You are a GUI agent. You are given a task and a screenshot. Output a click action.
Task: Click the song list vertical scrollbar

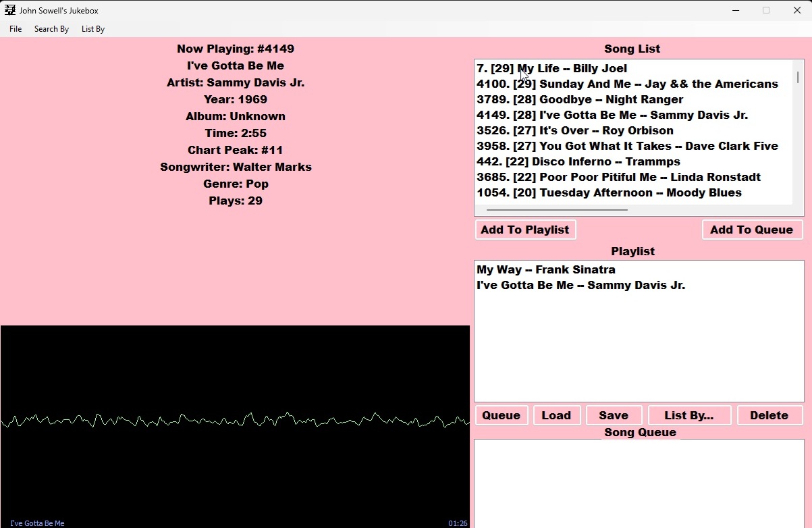(x=798, y=77)
